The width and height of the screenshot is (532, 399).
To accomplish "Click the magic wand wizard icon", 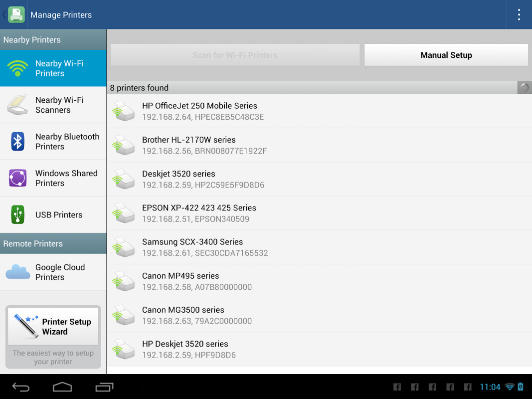I will pyautogui.click(x=26, y=326).
